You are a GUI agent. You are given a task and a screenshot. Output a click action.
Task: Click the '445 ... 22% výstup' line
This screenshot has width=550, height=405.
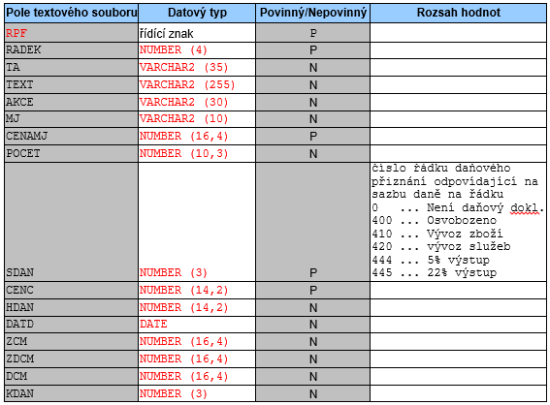point(434,272)
